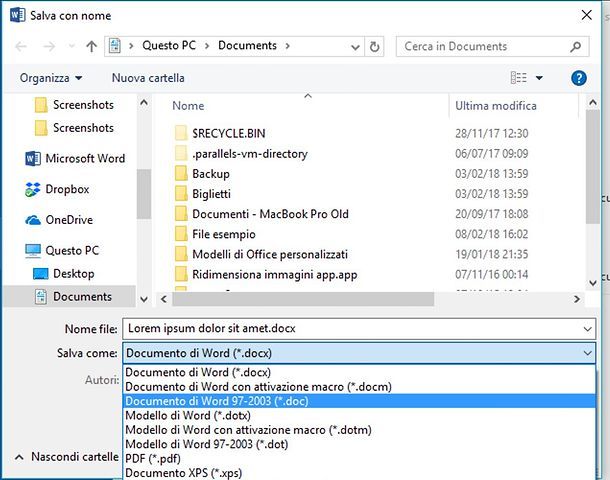Image resolution: width=610 pixels, height=480 pixels.
Task: Expand the view options dropdown arrow
Action: coord(539,78)
